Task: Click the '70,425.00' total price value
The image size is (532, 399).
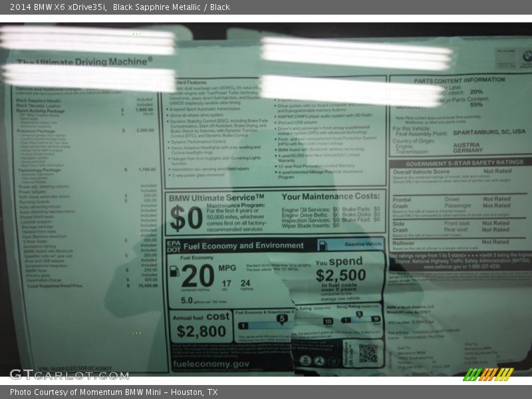Action: (x=148, y=286)
